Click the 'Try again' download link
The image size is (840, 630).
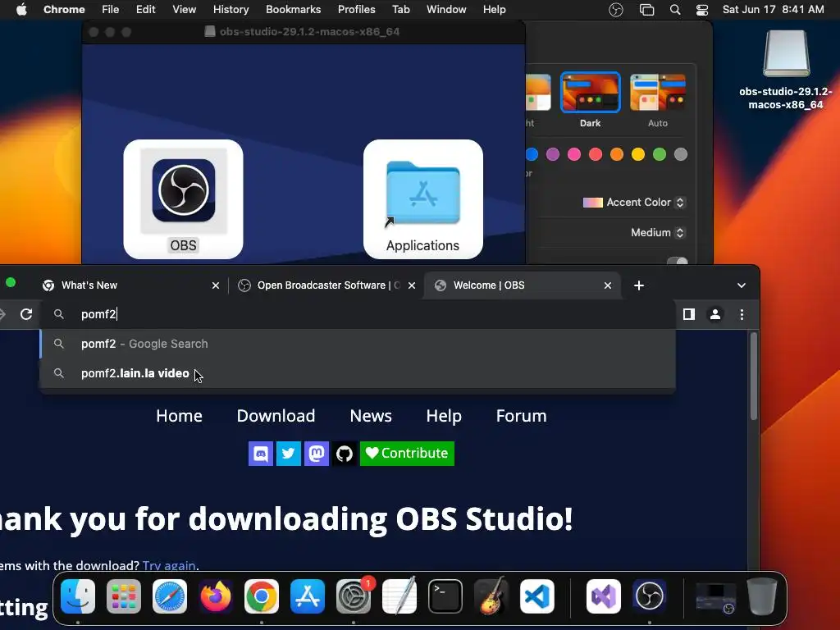click(169, 566)
